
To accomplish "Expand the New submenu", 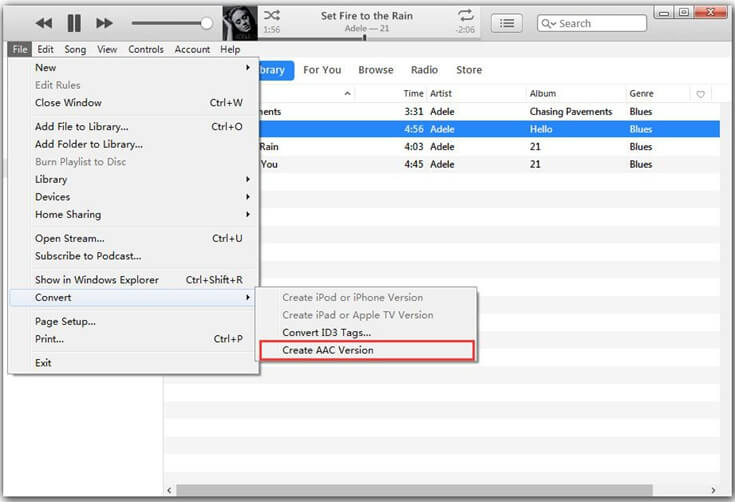I will [x=133, y=67].
